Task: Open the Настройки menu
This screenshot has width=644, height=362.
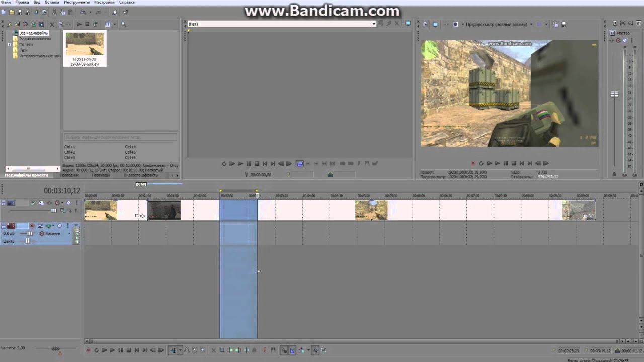Action: pyautogui.click(x=104, y=3)
